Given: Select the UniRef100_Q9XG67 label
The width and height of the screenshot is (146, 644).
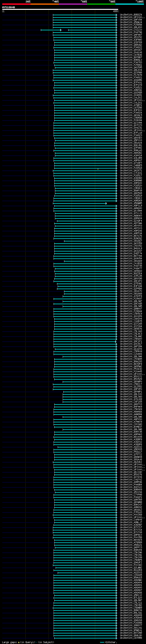Looking at the screenshot, I should (x=131, y=50).
